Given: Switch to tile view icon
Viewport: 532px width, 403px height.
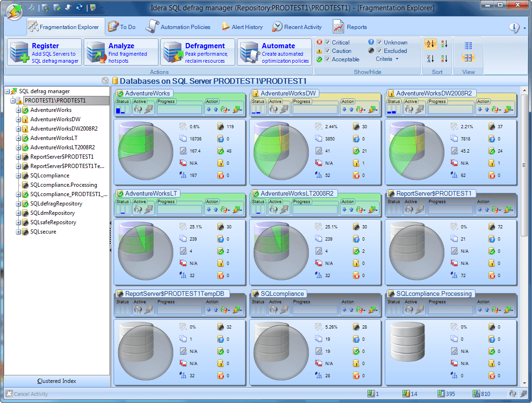Looking at the screenshot, I should [468, 58].
